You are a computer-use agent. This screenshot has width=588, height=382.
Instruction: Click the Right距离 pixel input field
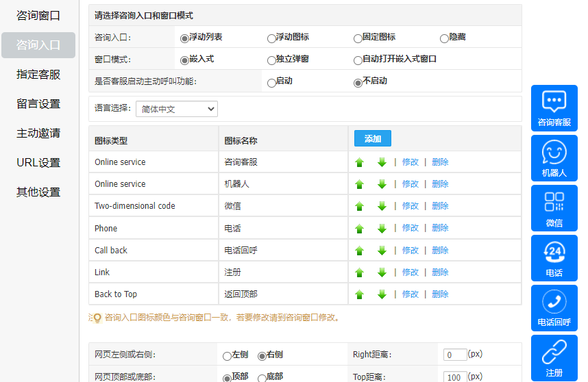[455, 355]
